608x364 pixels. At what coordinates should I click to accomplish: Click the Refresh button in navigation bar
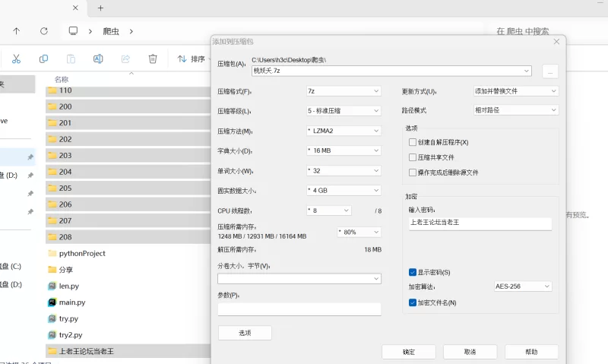(43, 31)
